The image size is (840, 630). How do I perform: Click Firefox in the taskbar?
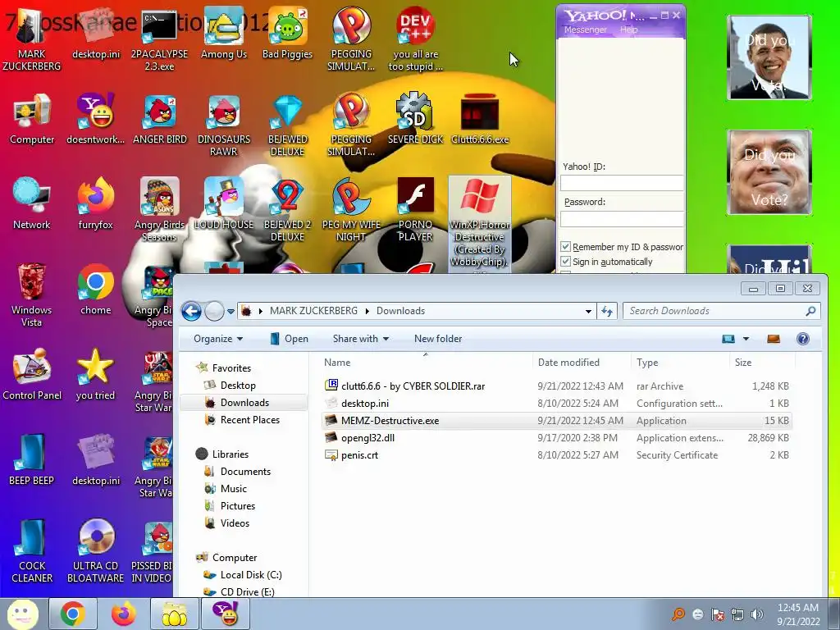(123, 614)
